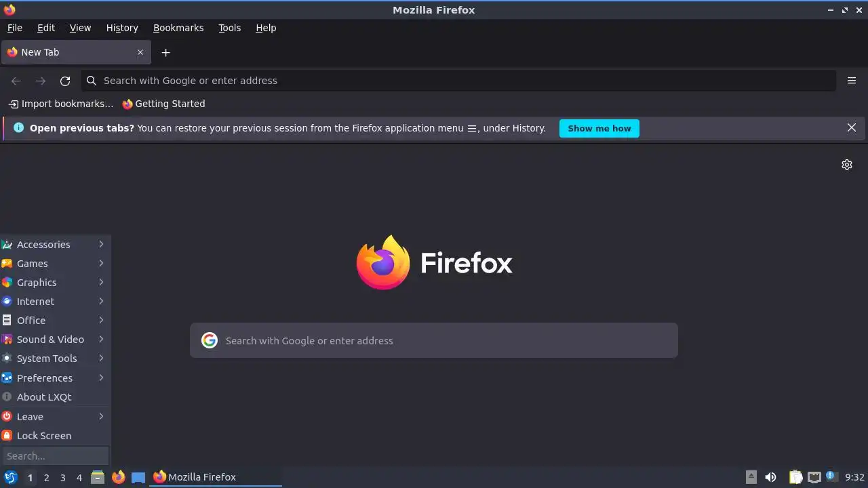Open the Help menu
868x488 pixels.
tap(266, 28)
